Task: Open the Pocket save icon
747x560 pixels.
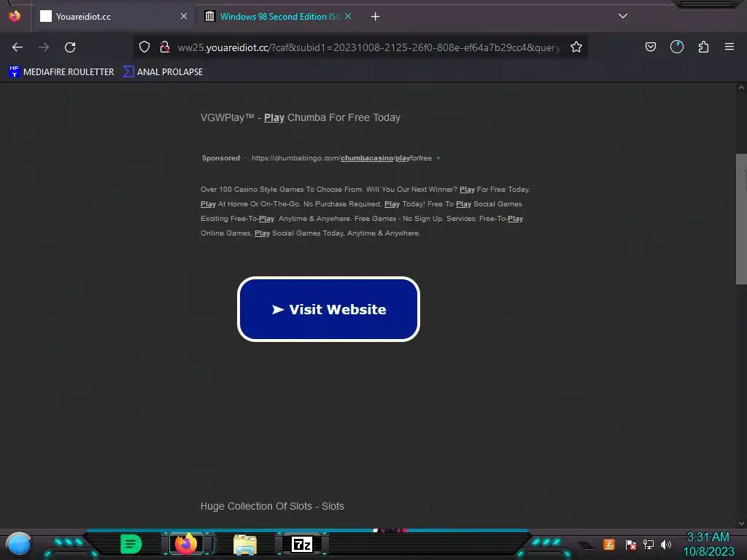Action: coord(651,47)
